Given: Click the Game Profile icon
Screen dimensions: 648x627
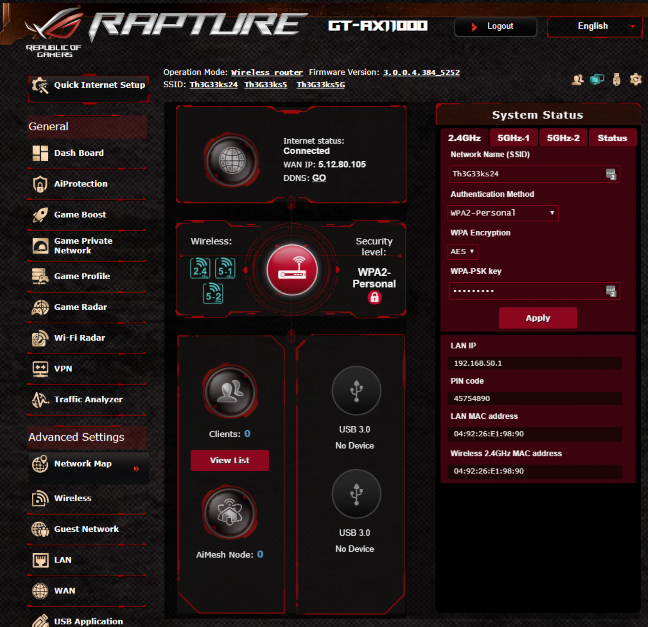Looking at the screenshot, I should [40, 276].
